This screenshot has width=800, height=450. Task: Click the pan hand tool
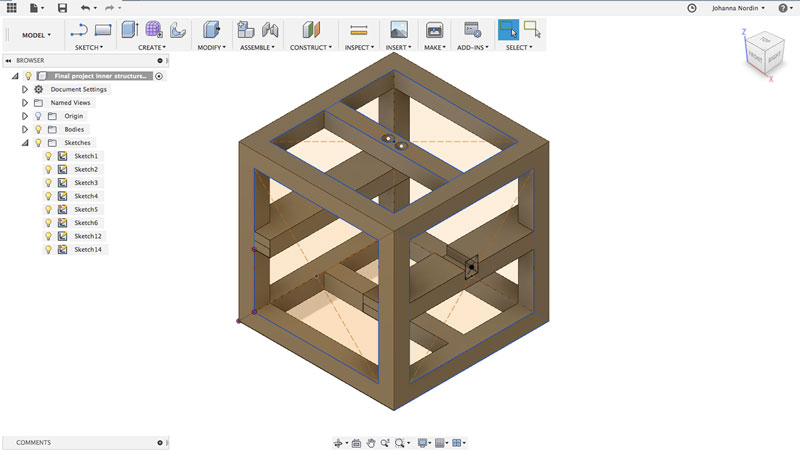(371, 443)
